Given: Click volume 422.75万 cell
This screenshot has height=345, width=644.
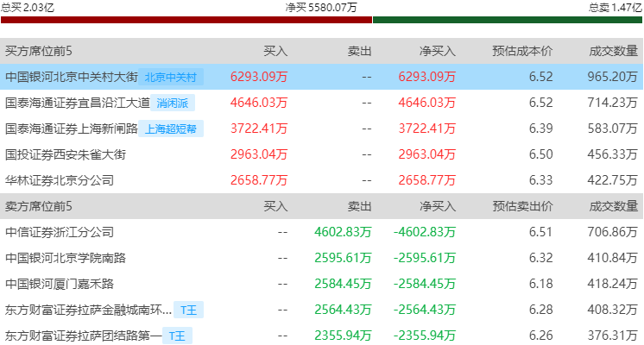Looking at the screenshot, I should [612, 180].
